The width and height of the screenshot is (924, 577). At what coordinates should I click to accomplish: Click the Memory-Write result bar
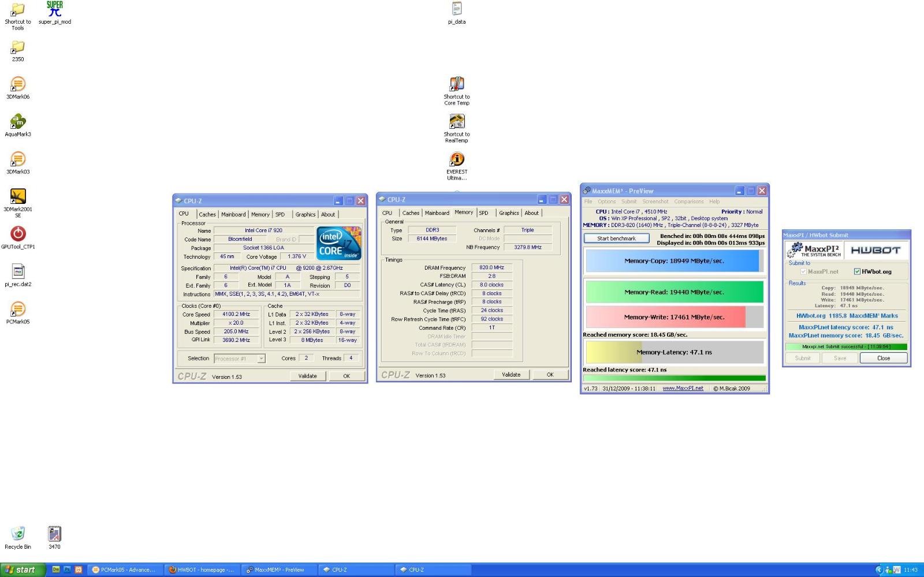[x=675, y=317]
